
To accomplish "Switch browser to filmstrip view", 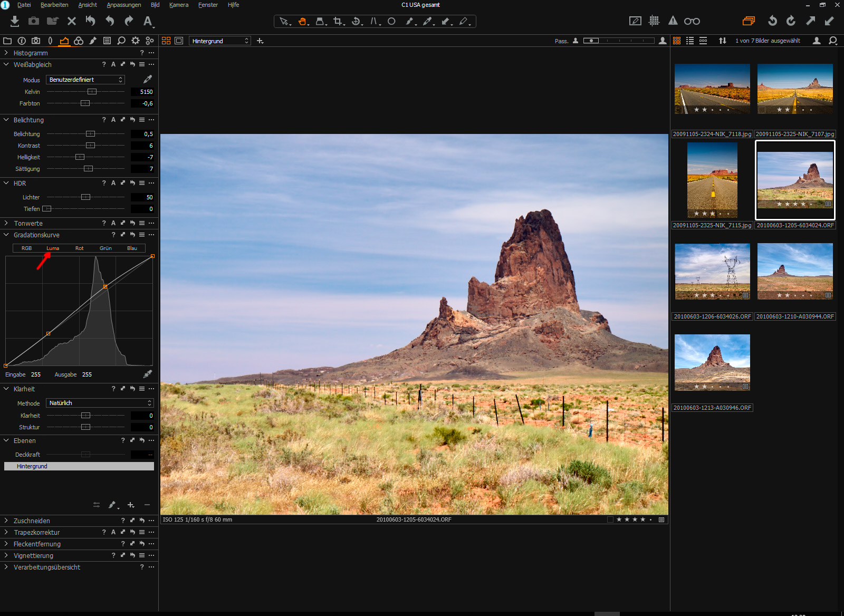I will coord(703,41).
